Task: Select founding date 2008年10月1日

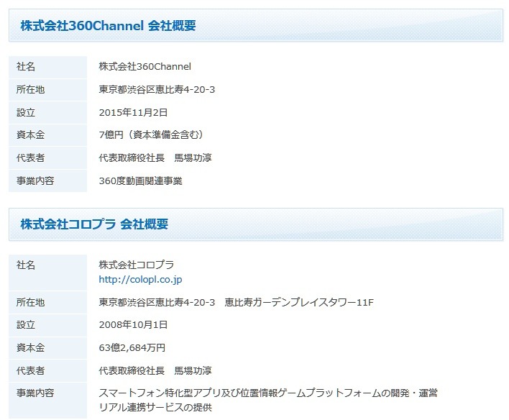Action: point(133,325)
